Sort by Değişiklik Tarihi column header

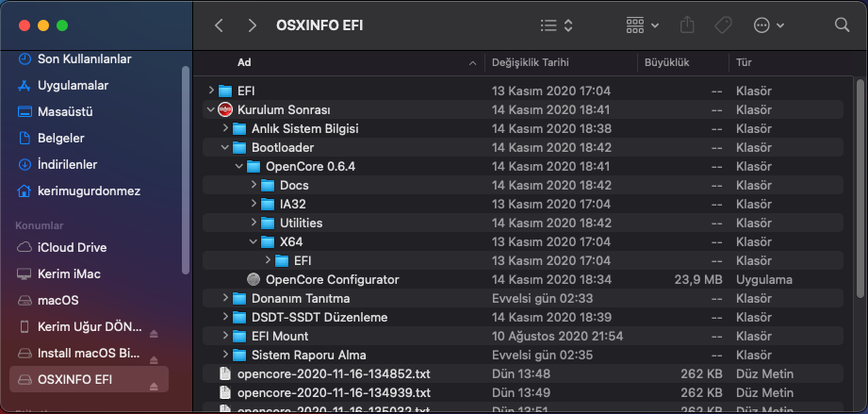[x=531, y=62]
